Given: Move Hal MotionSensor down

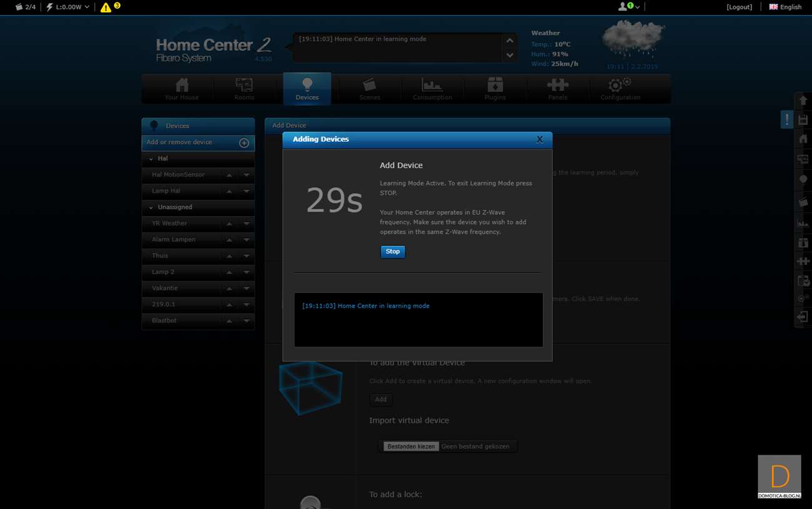Looking at the screenshot, I should tap(246, 175).
